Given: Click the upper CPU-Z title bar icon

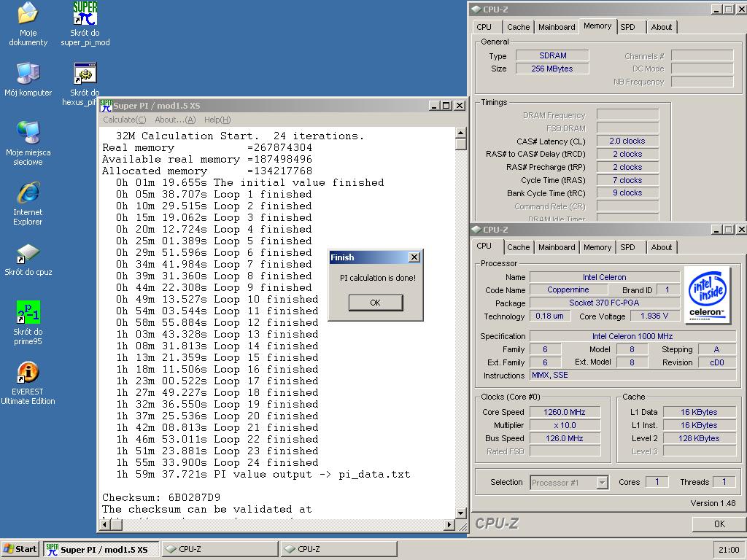Looking at the screenshot, I should click(x=476, y=9).
